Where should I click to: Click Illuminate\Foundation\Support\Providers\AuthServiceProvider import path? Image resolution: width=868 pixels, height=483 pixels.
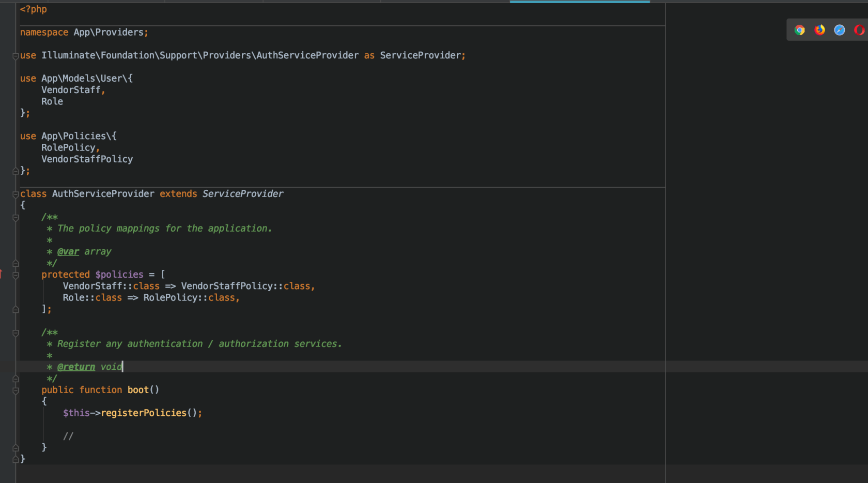tap(200, 55)
